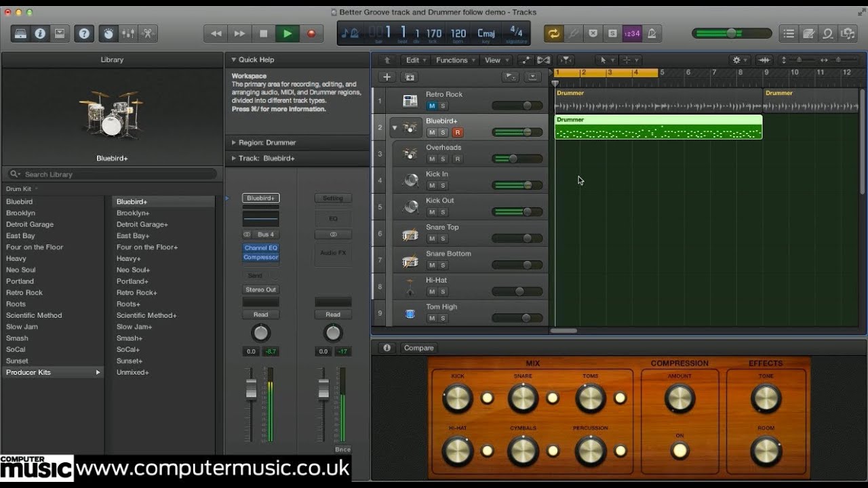
Task: Click the Compressor plugin slot
Action: (x=261, y=257)
